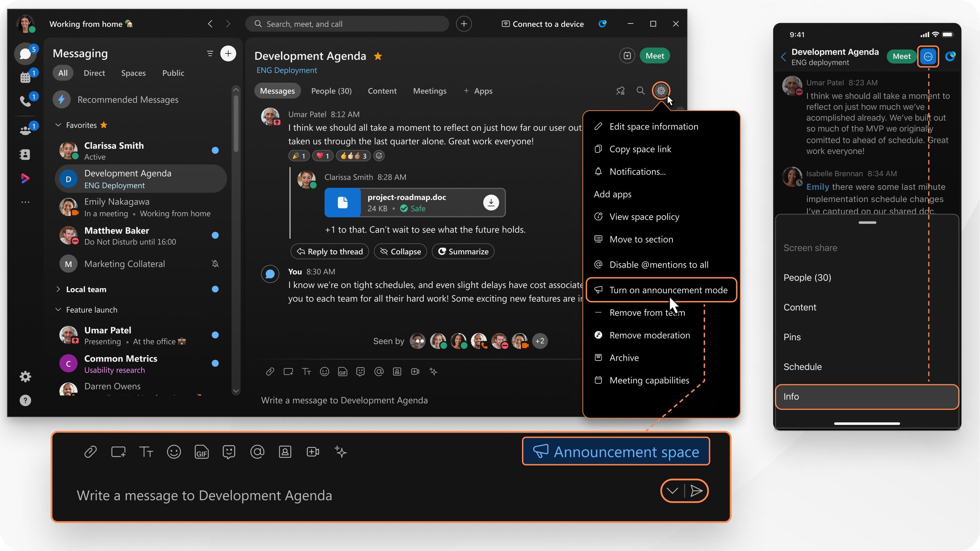Switch to the Meetings tab
Screen dimensions: 980x551
(429, 91)
